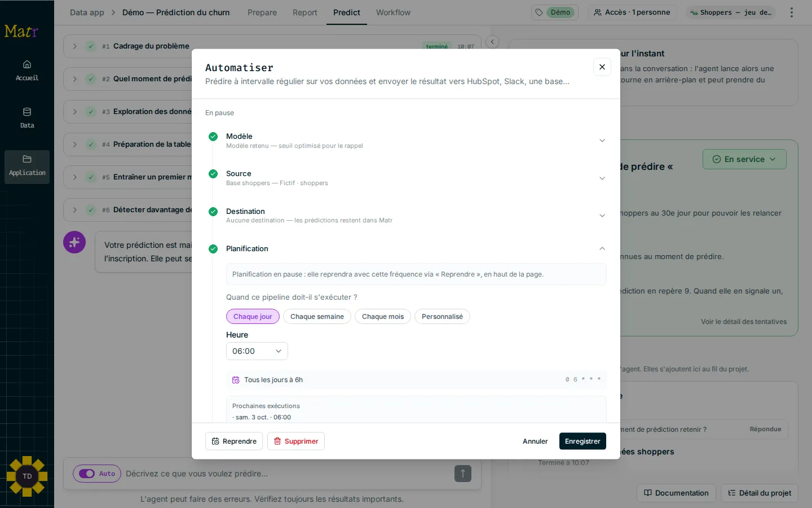The height and width of the screenshot is (508, 812).
Task: Switch to the Predict tab
Action: click(x=347, y=12)
